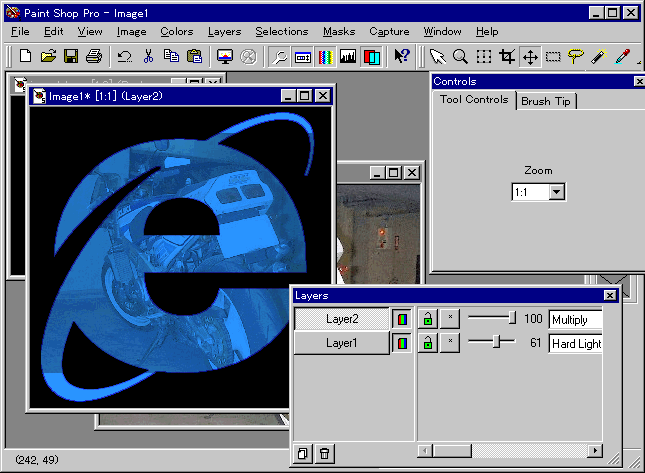The image size is (645, 473).
Task: Select the Zoom magnifier tool
Action: coord(460,56)
